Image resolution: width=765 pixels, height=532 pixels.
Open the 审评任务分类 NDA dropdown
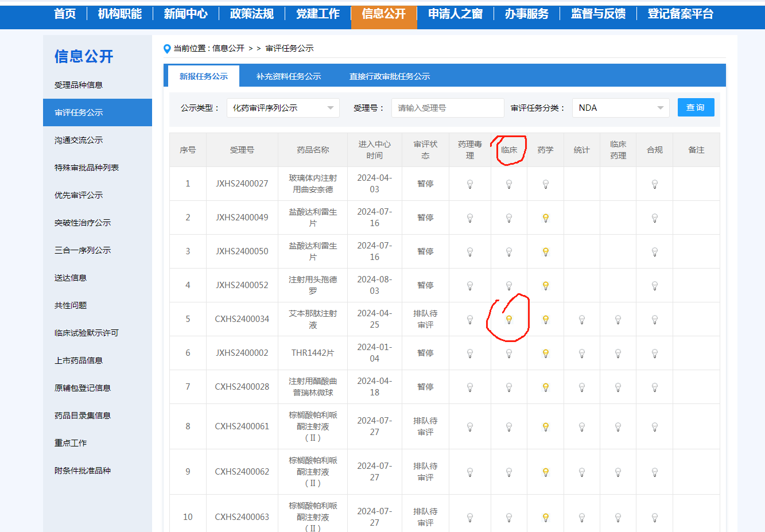click(621, 108)
